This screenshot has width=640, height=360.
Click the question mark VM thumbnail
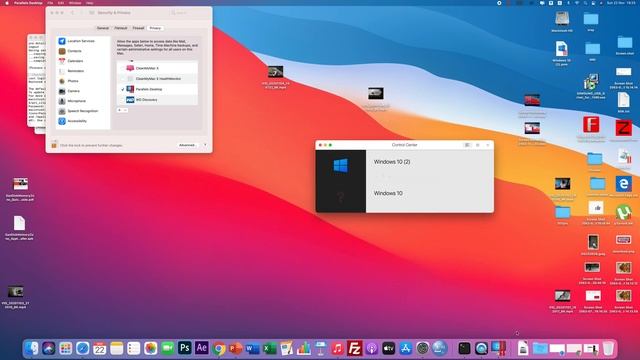tap(341, 197)
